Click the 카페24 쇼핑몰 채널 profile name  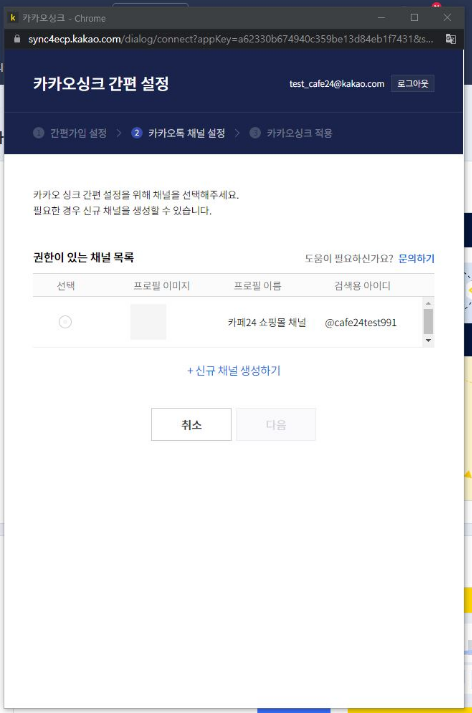pyautogui.click(x=267, y=322)
